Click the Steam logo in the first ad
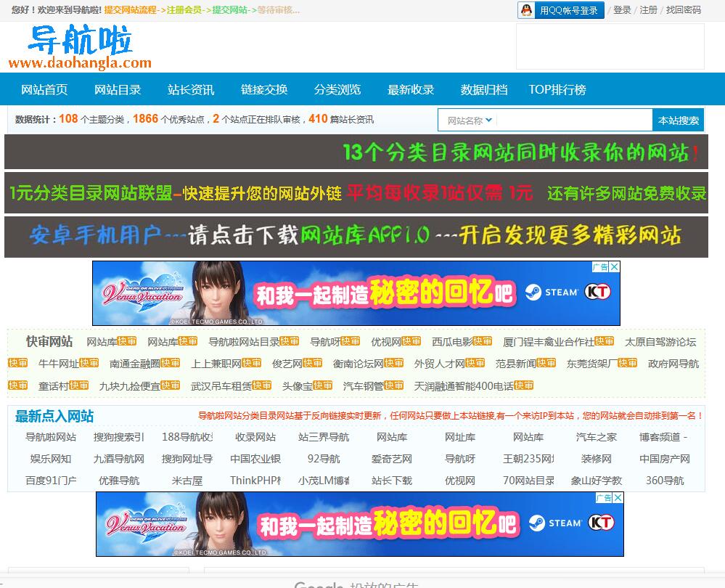Screen dimensions: 725x588 click(552, 292)
